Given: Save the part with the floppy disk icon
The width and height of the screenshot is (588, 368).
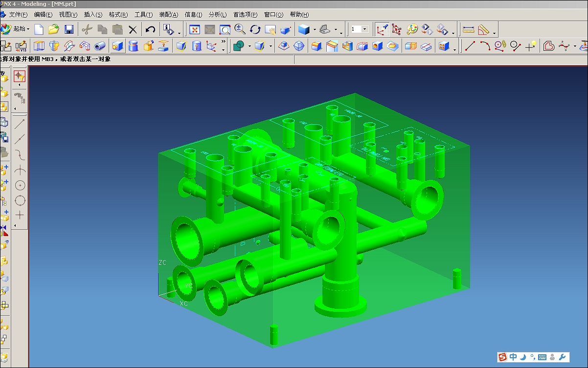Looking at the screenshot, I should [x=69, y=29].
